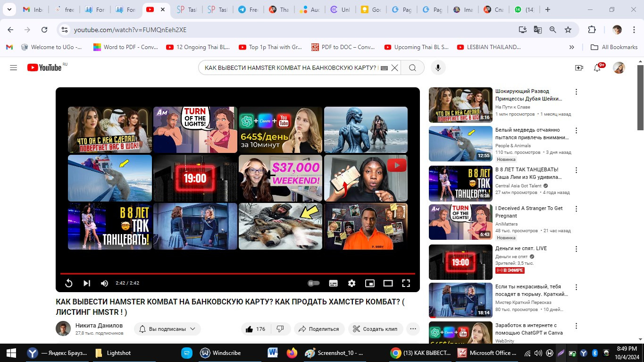Open a new browser tab
The height and width of the screenshot is (362, 644).
[x=548, y=9]
